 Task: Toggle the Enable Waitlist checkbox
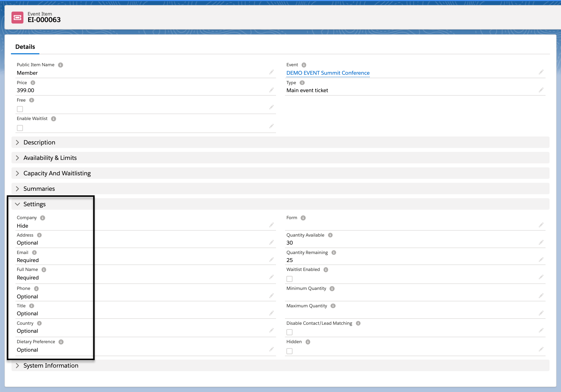point(20,128)
